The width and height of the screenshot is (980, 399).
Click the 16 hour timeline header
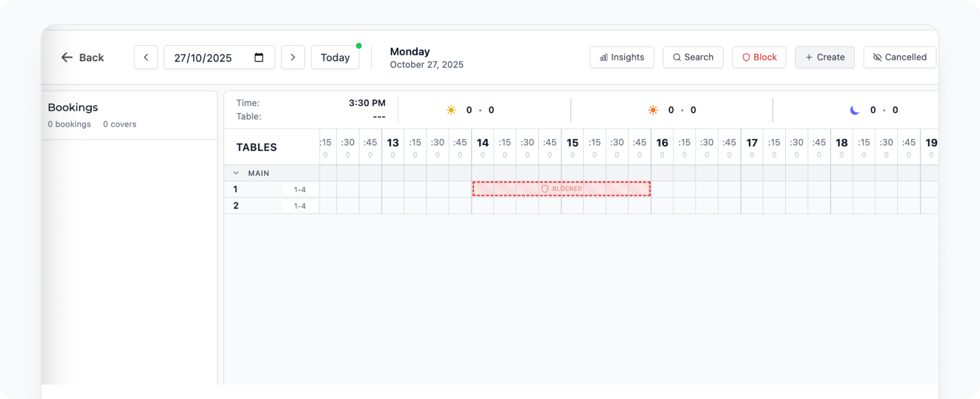click(662, 143)
